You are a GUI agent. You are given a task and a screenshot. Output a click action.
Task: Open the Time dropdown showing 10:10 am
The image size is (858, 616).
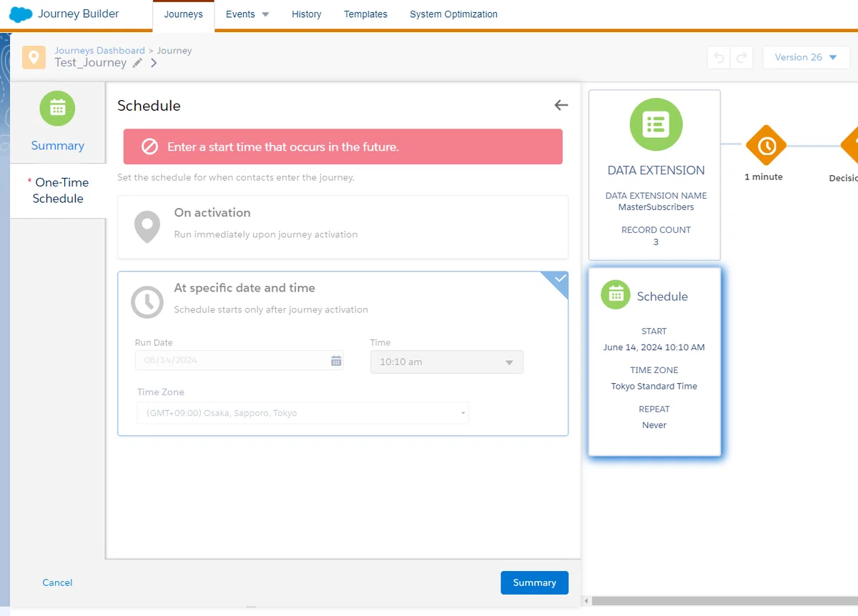point(447,362)
